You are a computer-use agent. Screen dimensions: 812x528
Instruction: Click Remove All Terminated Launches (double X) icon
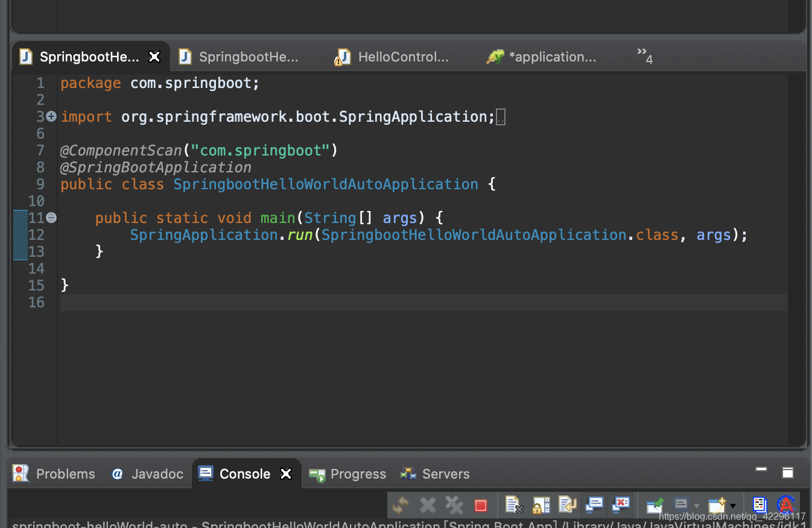(x=454, y=505)
